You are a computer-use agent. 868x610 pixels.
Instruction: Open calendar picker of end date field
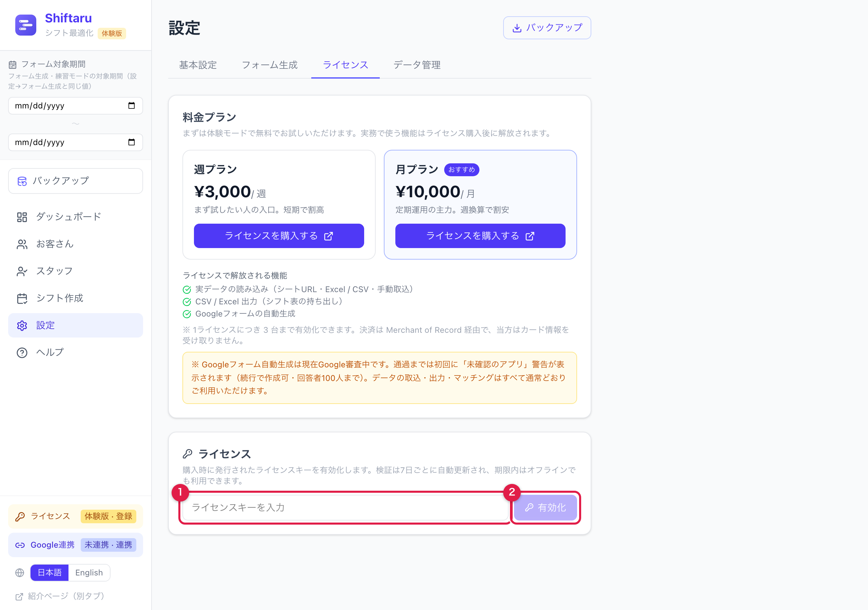(131, 142)
